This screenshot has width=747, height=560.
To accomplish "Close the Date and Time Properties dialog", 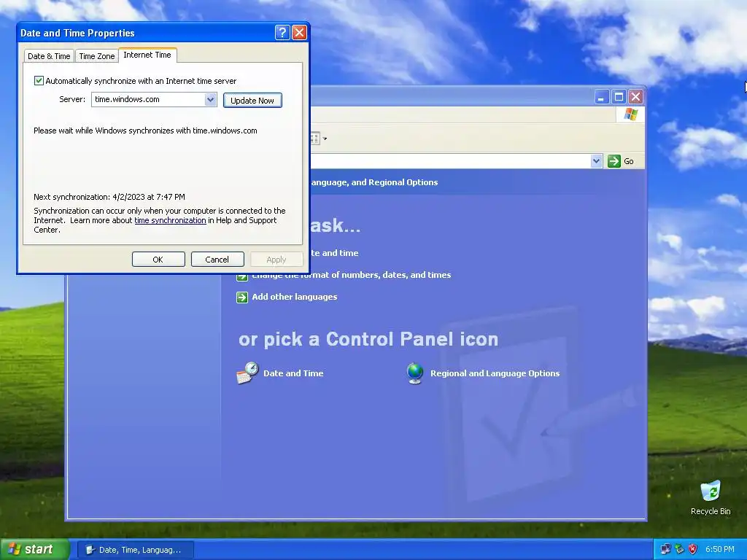I will [299, 32].
